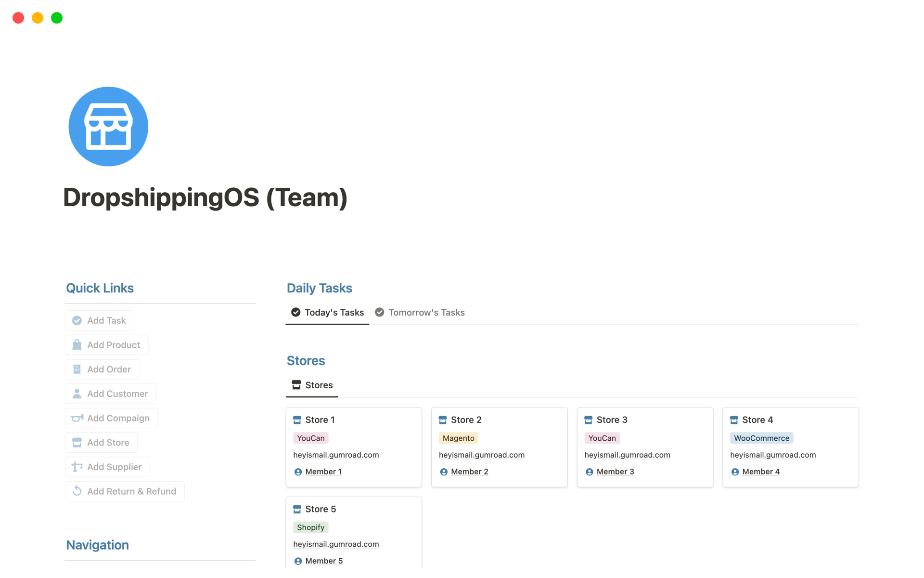Click the WooCommerce tag on Store 4
The width and height of the screenshot is (924, 578).
tap(761, 438)
